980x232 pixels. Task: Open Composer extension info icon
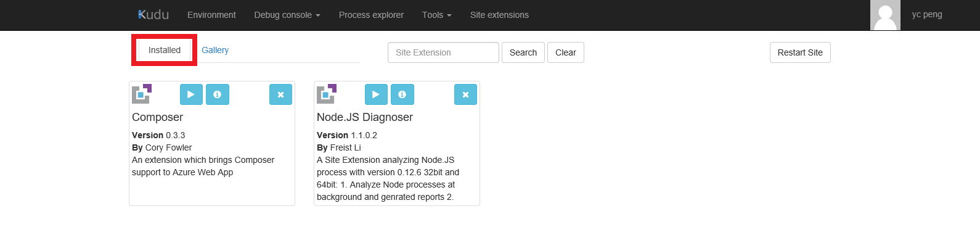tap(218, 94)
